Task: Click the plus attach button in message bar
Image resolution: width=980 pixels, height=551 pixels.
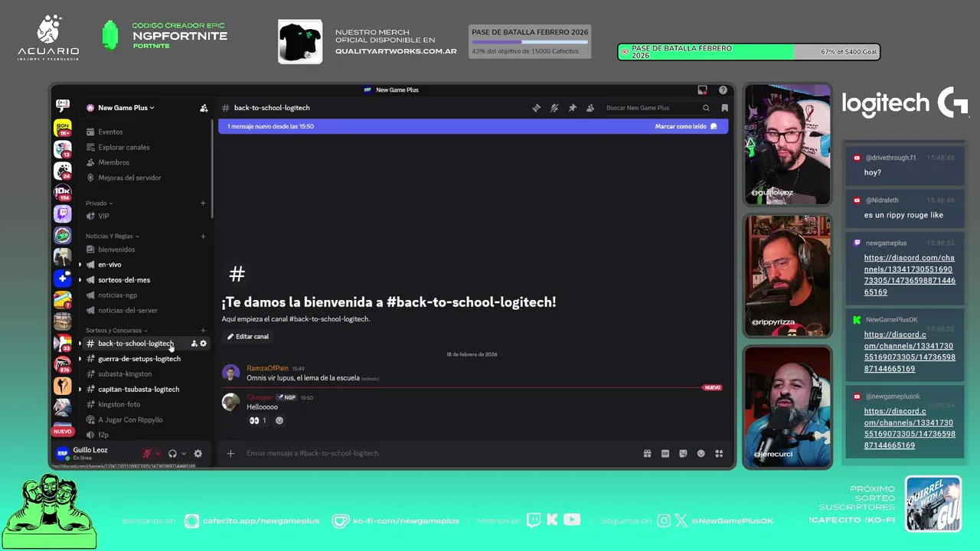Action: click(x=230, y=453)
